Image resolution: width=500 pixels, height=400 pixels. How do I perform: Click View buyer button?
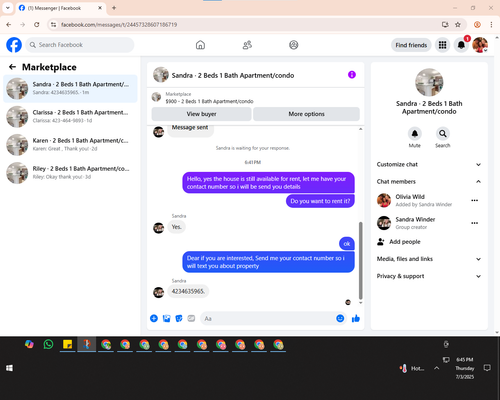[x=201, y=114]
